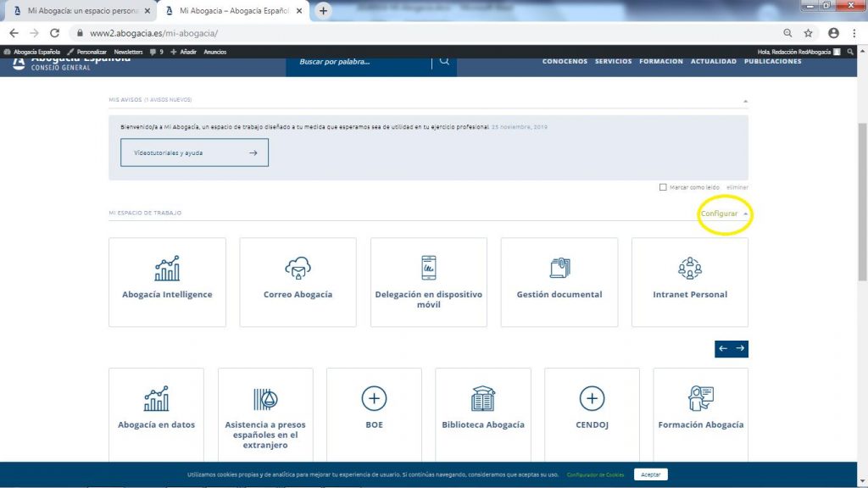Collapse the Mis Avisos section arrow
Viewport: 868px width, 488px height.
[x=746, y=102]
